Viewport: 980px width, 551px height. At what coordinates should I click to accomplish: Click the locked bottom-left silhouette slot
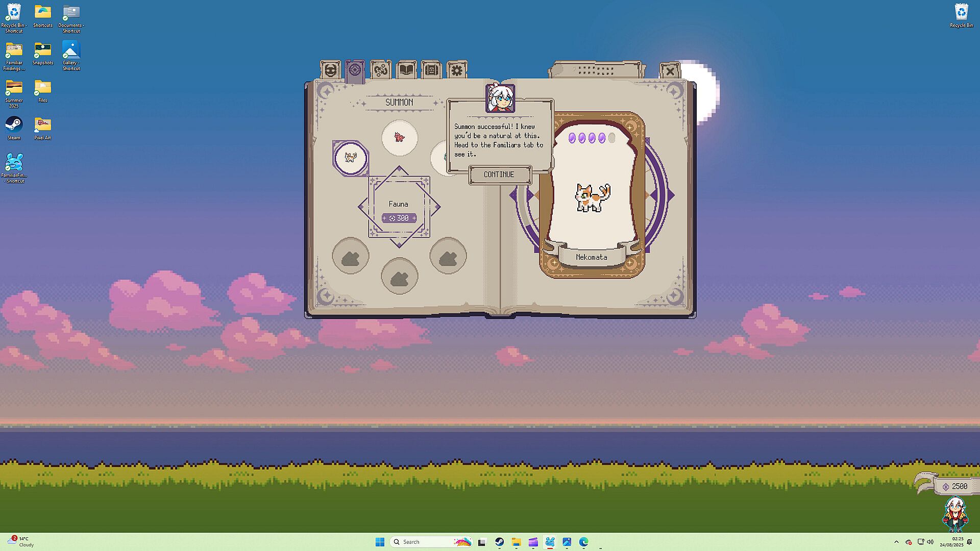click(350, 257)
